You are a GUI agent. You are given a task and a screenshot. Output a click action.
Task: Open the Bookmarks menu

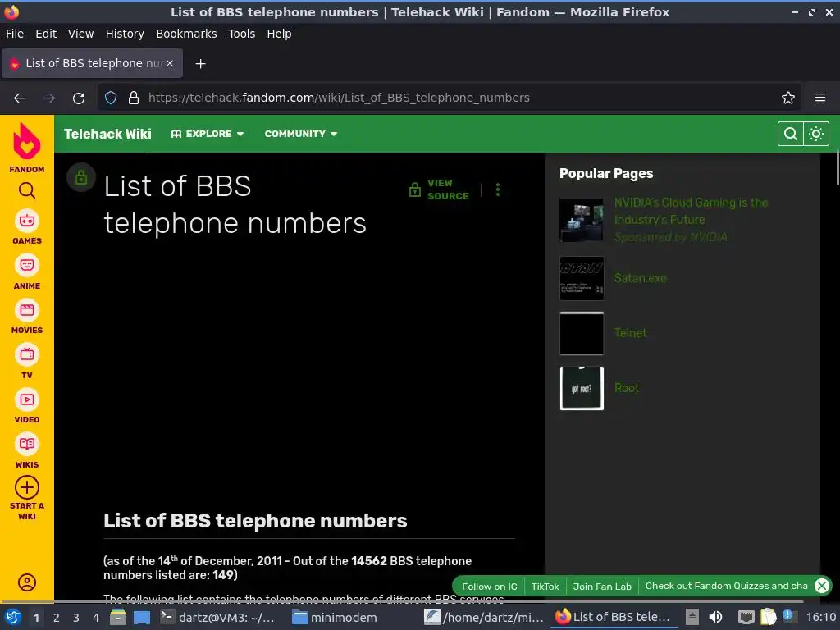[186, 34]
